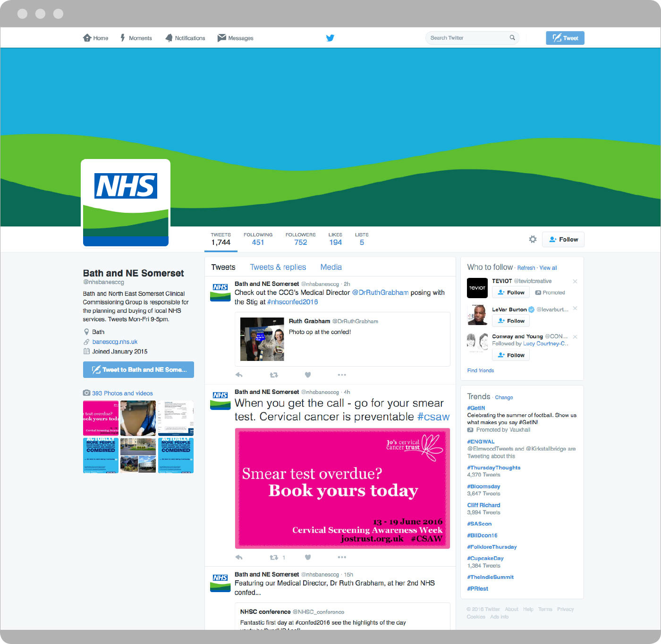Open Ruth Grabham's quoted photo
The width and height of the screenshot is (661, 644).
pos(262,339)
